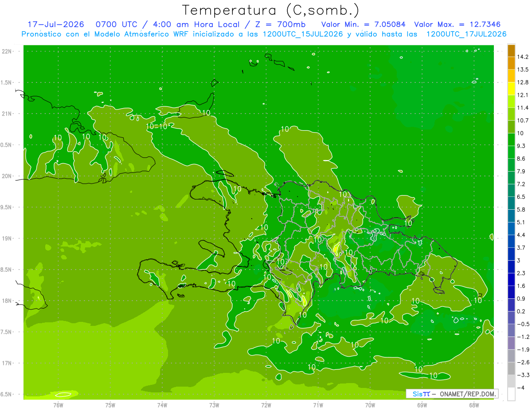
Task: Click the 'Valor Max. = 12.7346' text
Action: (458, 24)
